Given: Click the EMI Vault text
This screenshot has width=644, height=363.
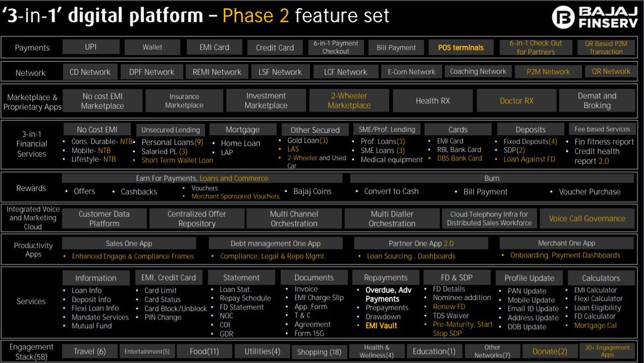Looking at the screenshot, I should pos(382,325).
